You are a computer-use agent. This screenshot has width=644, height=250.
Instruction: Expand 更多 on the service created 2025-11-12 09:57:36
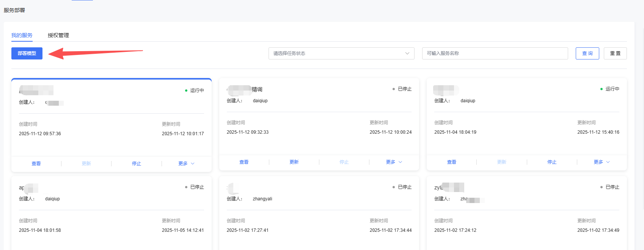[186, 164]
